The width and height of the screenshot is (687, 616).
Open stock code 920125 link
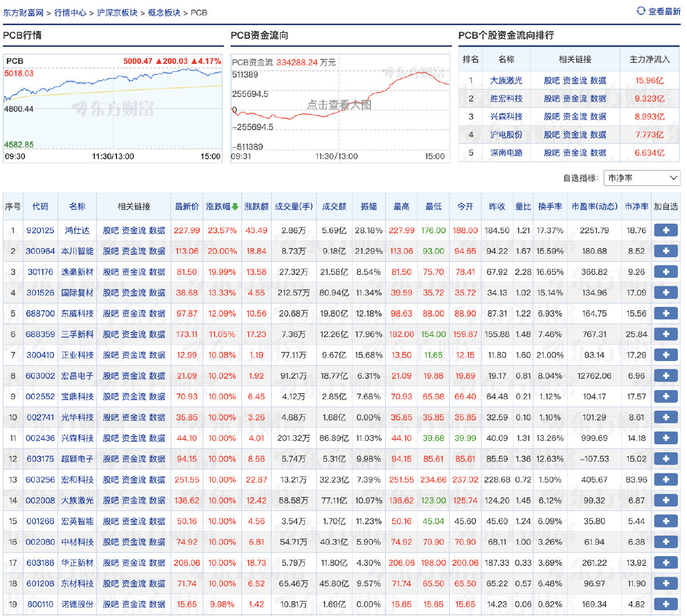(41, 230)
